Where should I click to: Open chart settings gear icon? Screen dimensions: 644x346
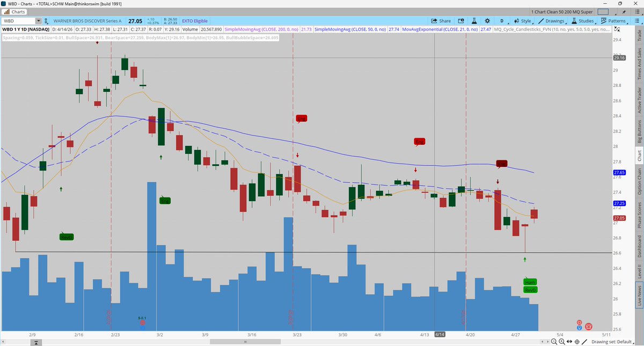click(487, 21)
